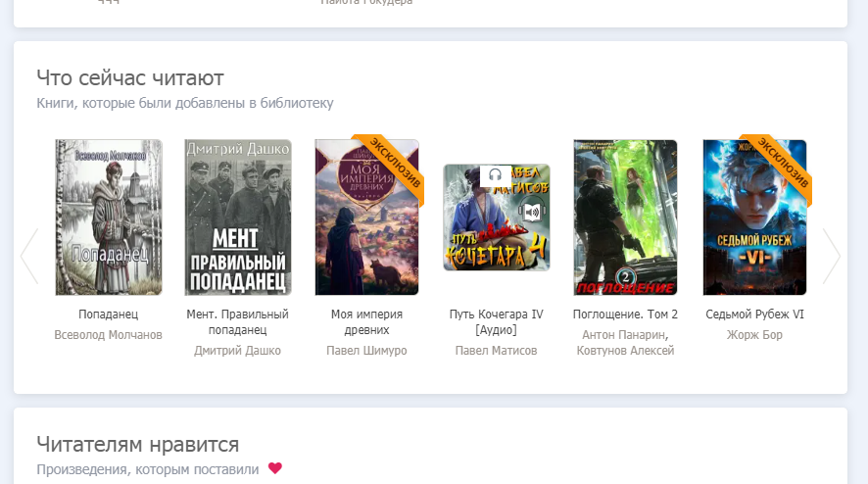Click the Что сейчас читают heading

(130, 78)
